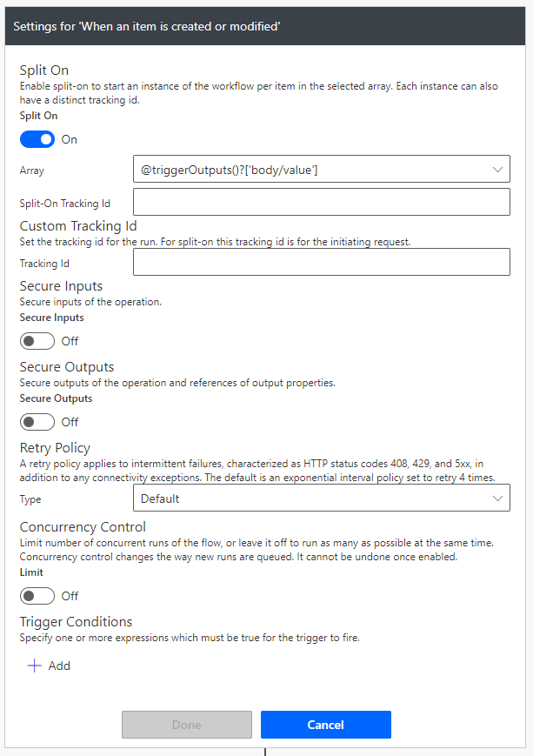533x756 pixels.
Task: Click the Split-On Tracking Id text box
Action: coord(322,202)
